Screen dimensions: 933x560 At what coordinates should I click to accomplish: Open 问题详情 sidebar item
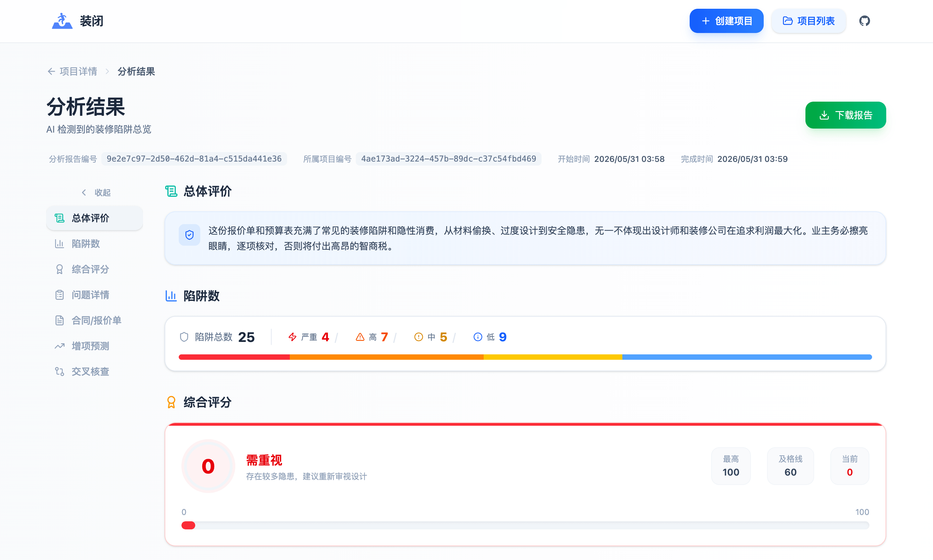[94, 295]
